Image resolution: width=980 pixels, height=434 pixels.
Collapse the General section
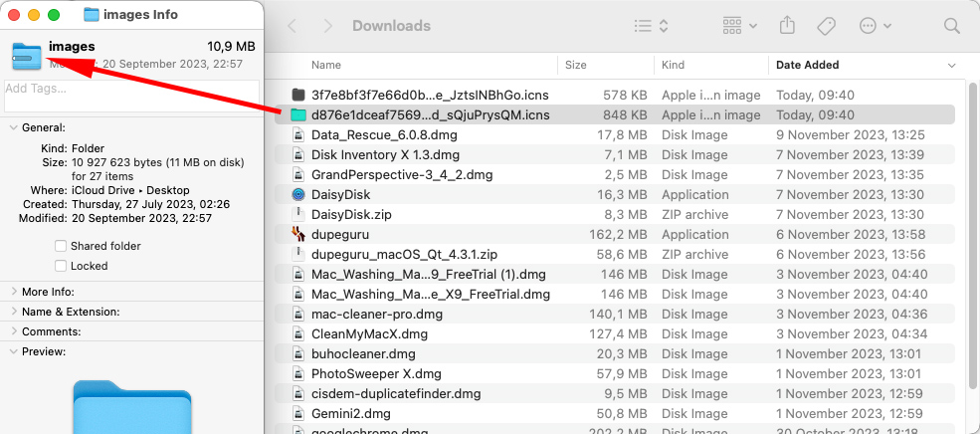click(x=13, y=127)
